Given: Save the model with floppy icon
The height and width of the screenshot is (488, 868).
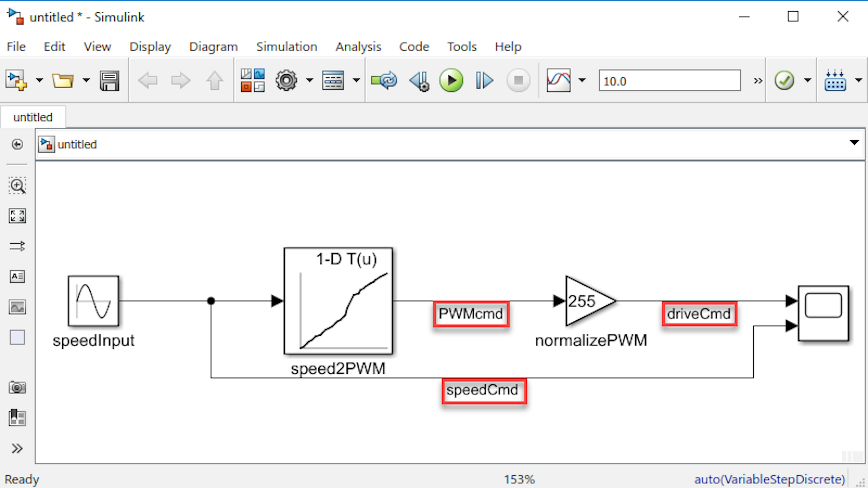Looking at the screenshot, I should pyautogui.click(x=110, y=81).
